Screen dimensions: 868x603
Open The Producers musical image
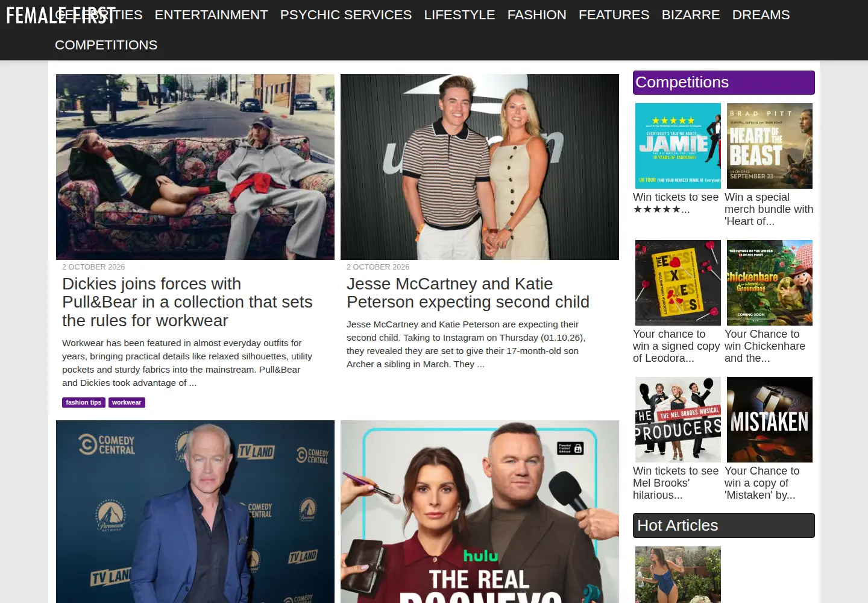tap(678, 420)
